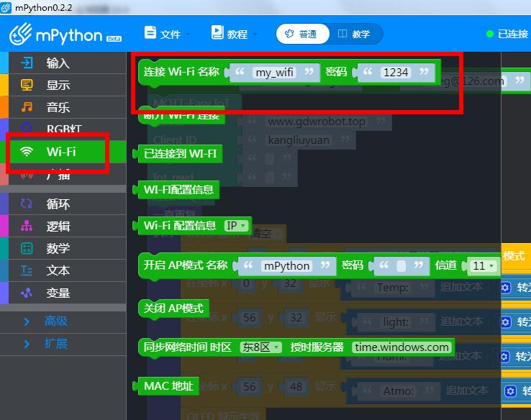This screenshot has height=420, width=531.
Task: Select the 音乐 music note icon
Action: click(x=27, y=107)
